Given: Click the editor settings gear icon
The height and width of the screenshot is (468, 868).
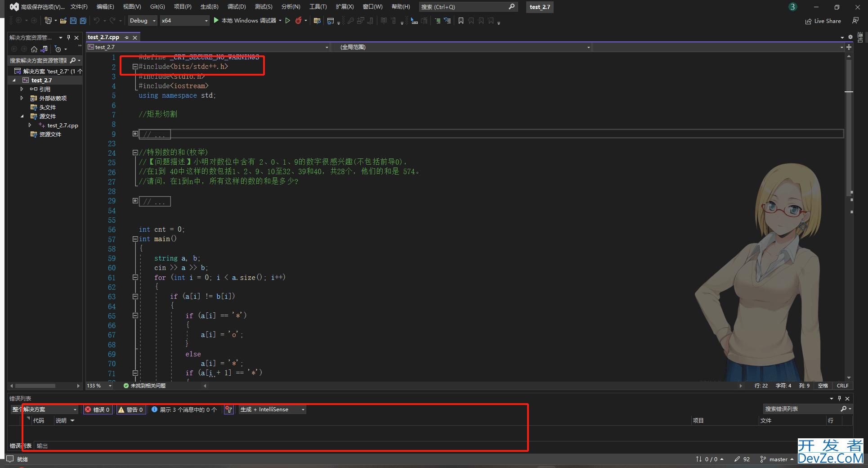Looking at the screenshot, I should [x=850, y=37].
